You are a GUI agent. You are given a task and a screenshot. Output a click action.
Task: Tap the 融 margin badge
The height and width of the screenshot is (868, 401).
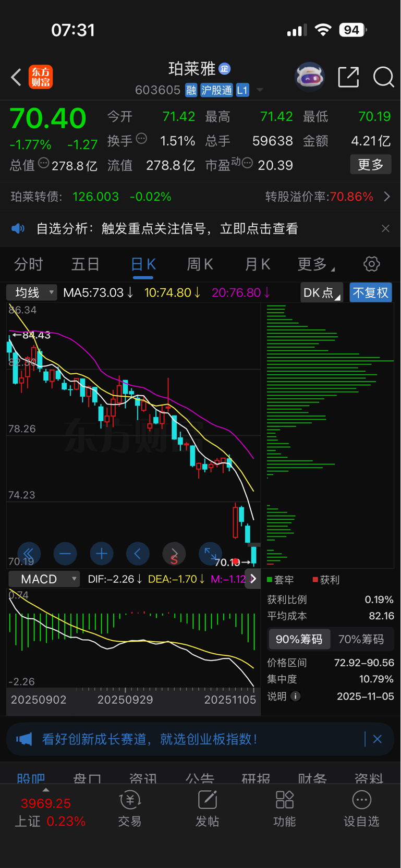191,90
